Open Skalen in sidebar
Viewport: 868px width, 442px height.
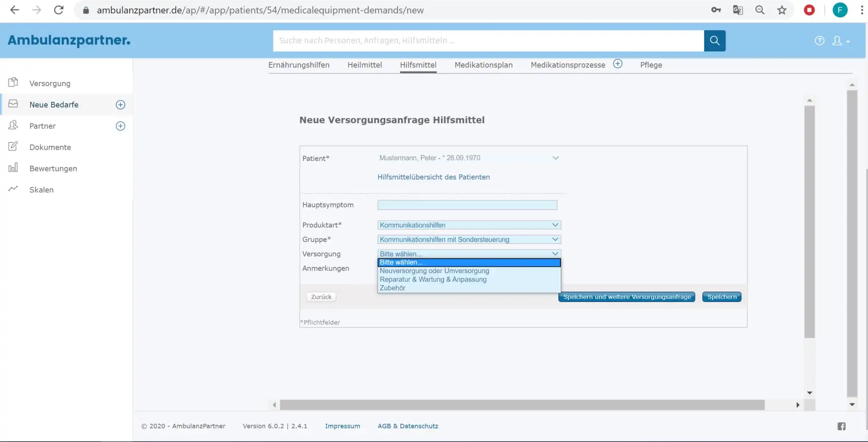tap(42, 190)
